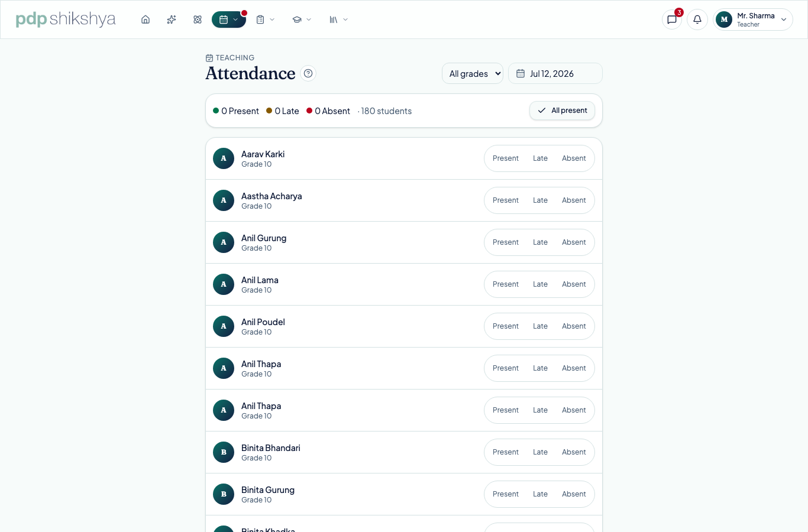
Task: Click Binita Gurung's avatar
Action: (x=224, y=494)
